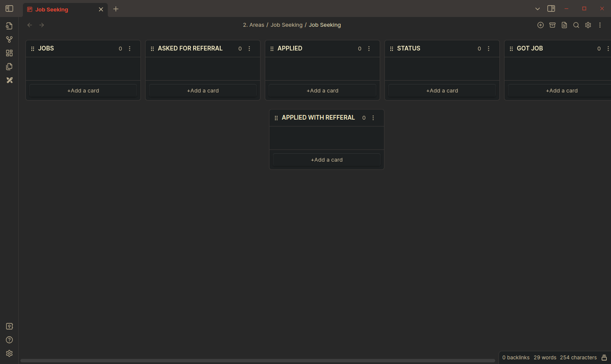Click '29 words' in status bar
The image size is (611, 364).
click(x=545, y=358)
